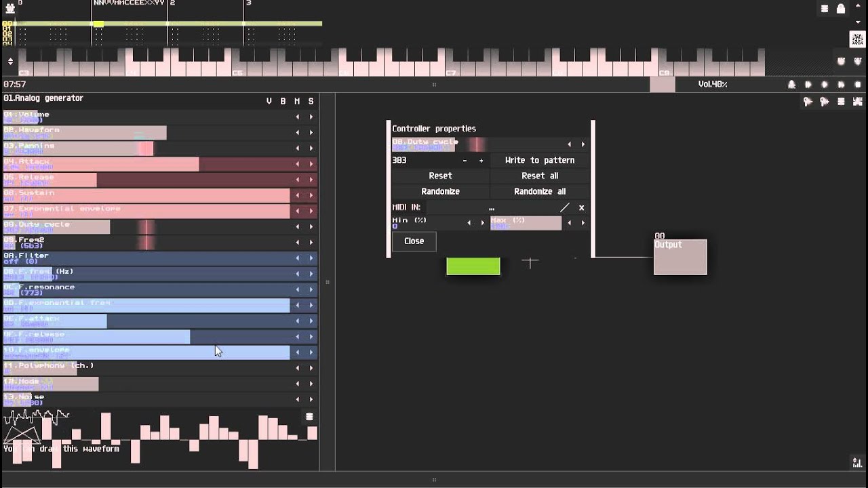Adjust the Duty cycle slider in dialog

477,144
